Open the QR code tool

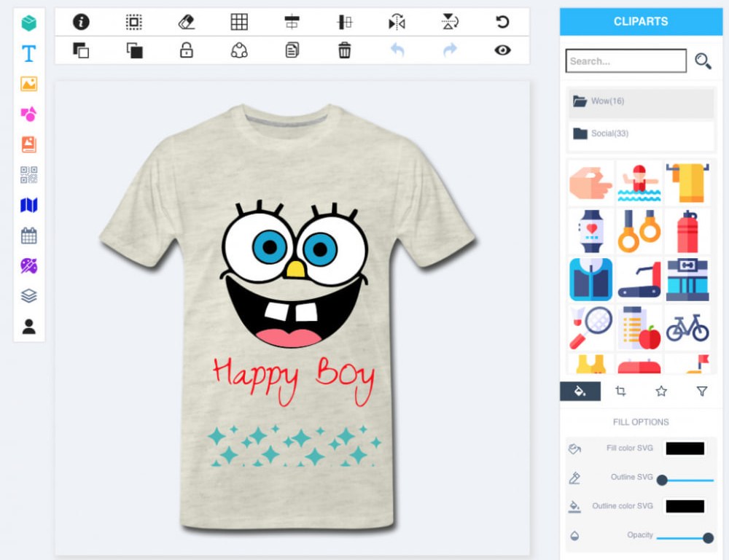pyautogui.click(x=29, y=175)
